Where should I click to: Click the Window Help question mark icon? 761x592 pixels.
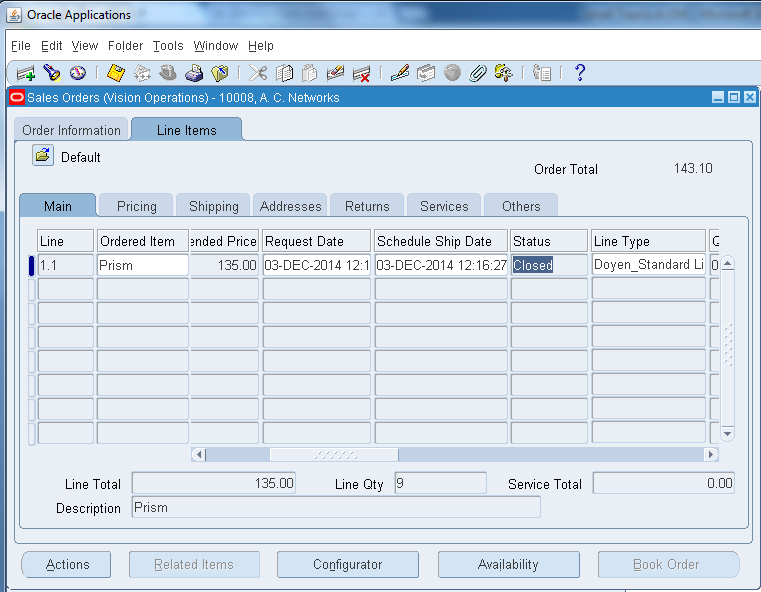click(x=579, y=73)
